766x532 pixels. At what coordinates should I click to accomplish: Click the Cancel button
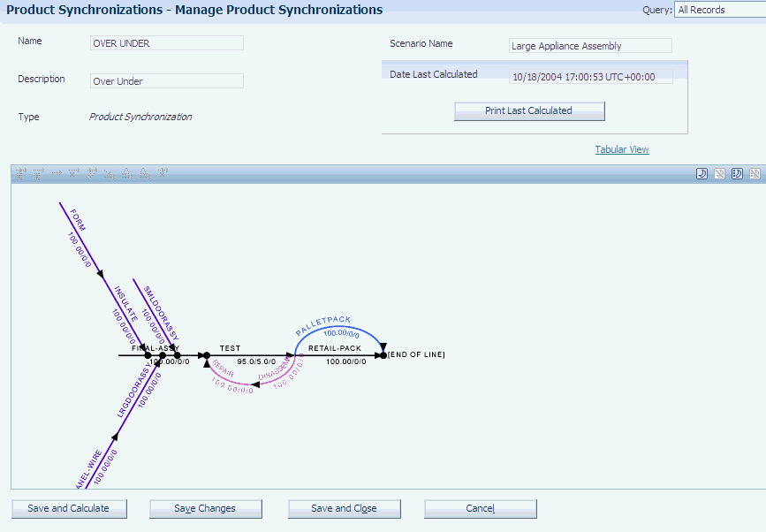[x=481, y=508]
